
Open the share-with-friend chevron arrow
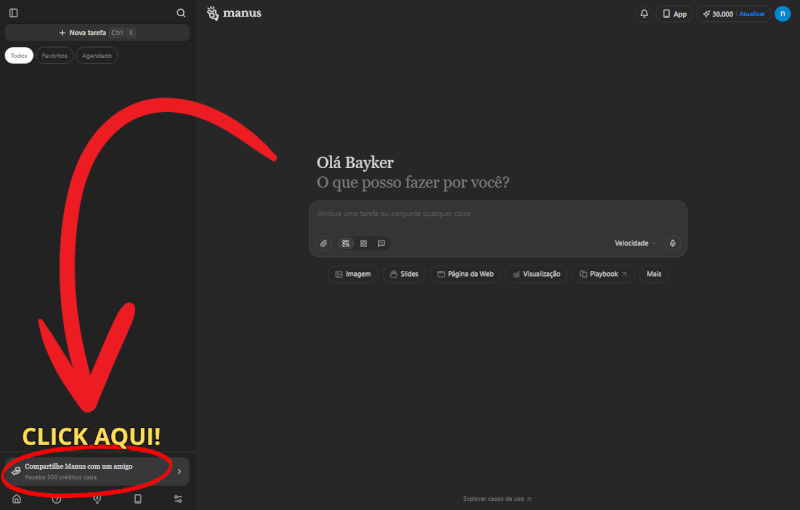pos(180,472)
